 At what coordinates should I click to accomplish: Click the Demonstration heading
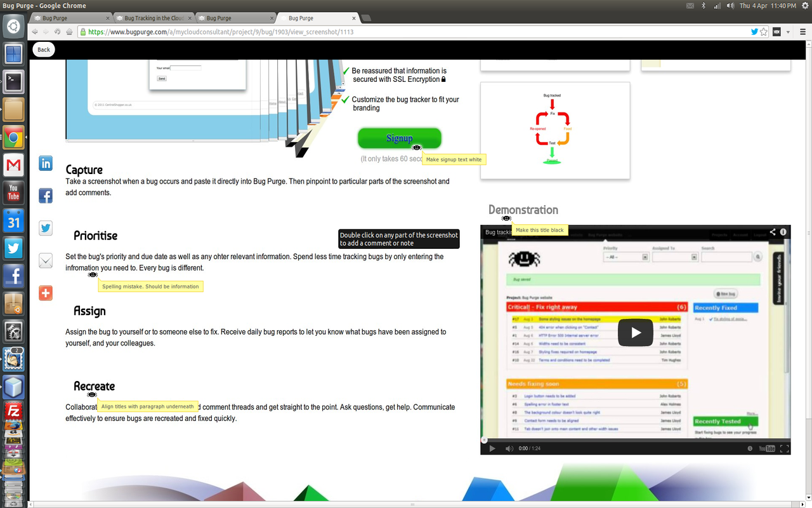click(523, 210)
